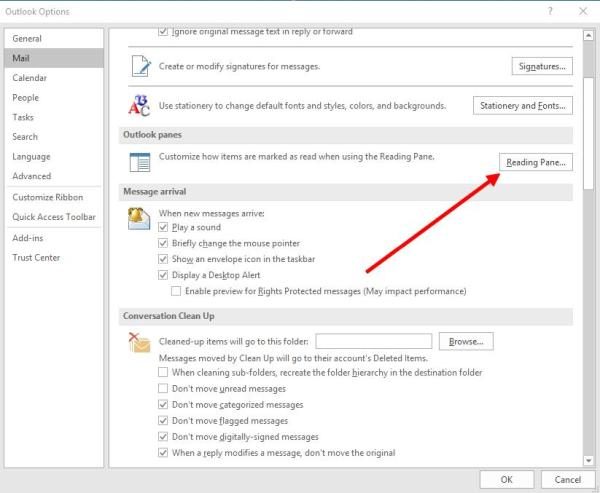Click the cleaned-up items folder field
The image size is (600, 493).
coord(374,341)
